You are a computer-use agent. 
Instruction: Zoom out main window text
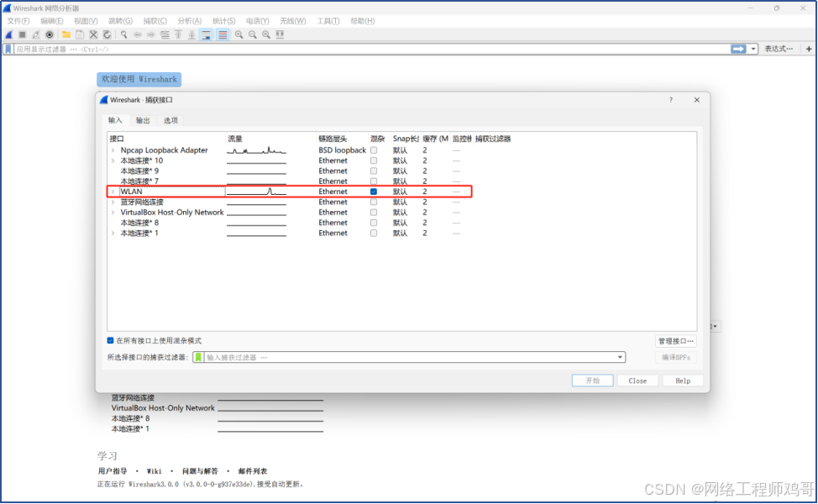(x=253, y=35)
